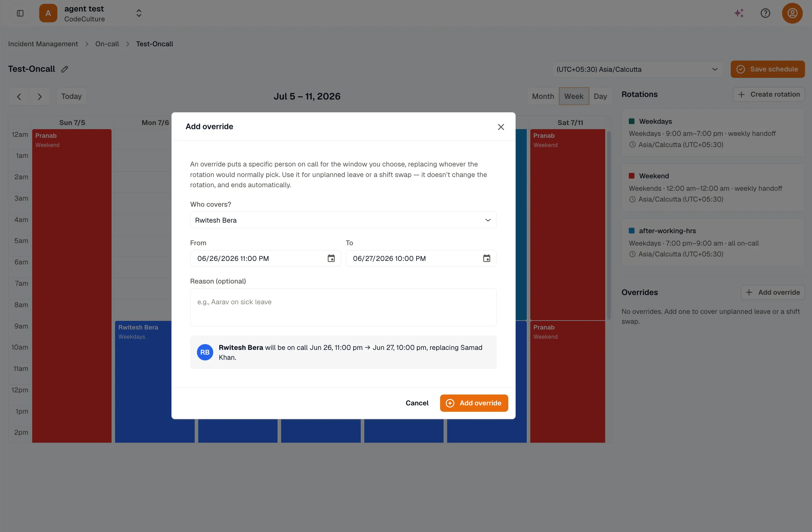Viewport: 812px width, 532px height.
Task: Click the Sun 7/5 column header
Action: 72,122
